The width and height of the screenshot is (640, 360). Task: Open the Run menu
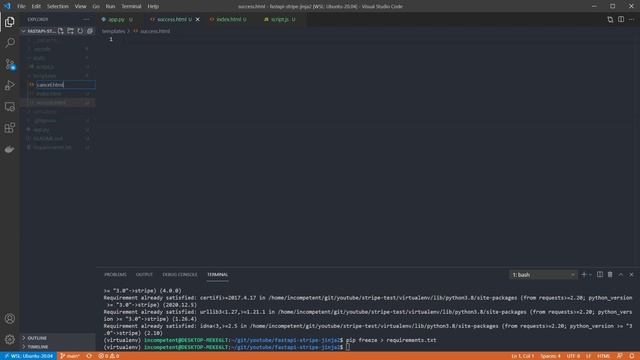[110, 6]
